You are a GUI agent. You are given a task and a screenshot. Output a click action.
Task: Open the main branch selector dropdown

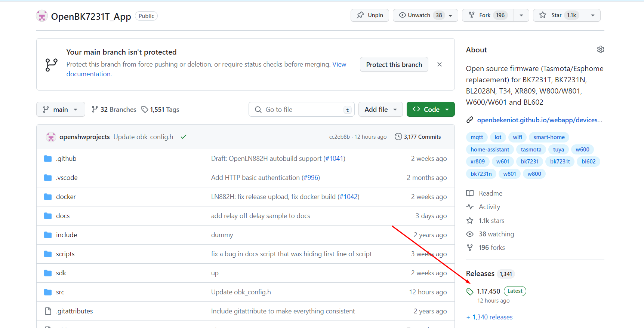click(61, 110)
